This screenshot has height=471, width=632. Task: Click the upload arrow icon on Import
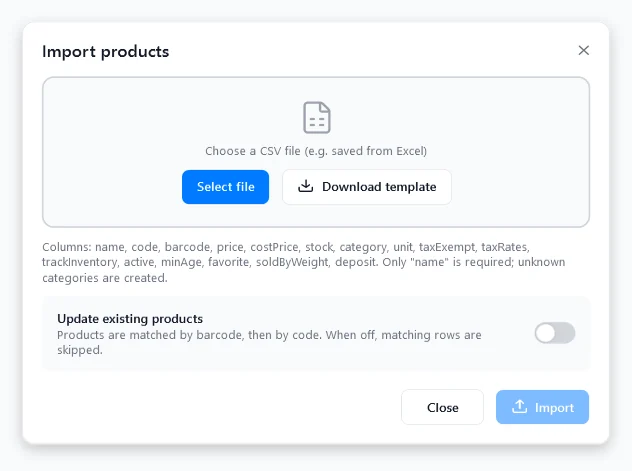(520, 407)
